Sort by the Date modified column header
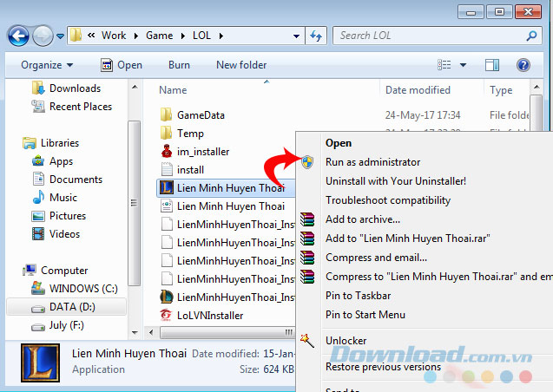Screen dimensions: 553x392 point(418,90)
